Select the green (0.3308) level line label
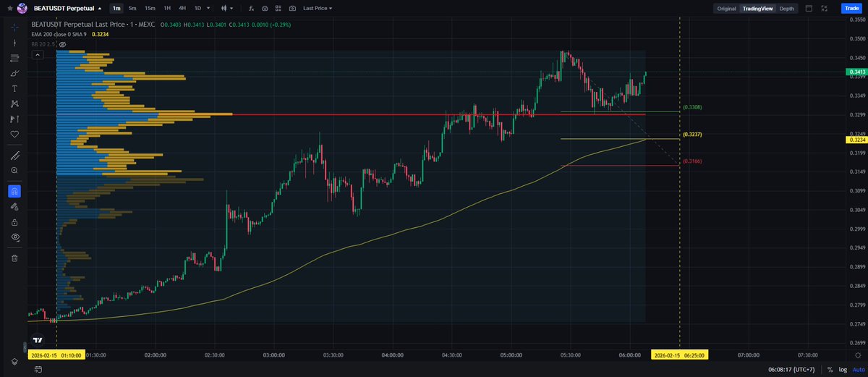The height and width of the screenshot is (377, 868). (x=692, y=107)
